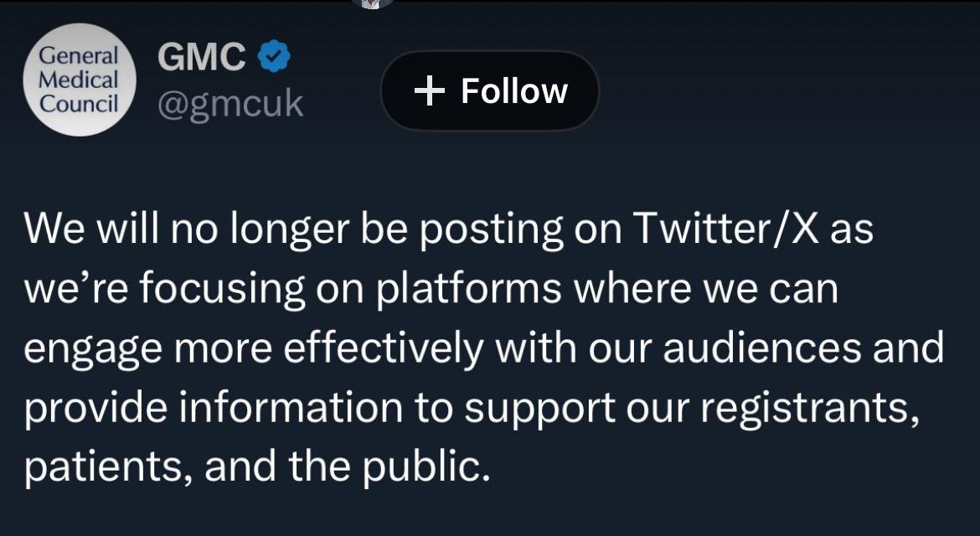
Task: Click the word "registrants" in the post
Action: click(x=803, y=408)
